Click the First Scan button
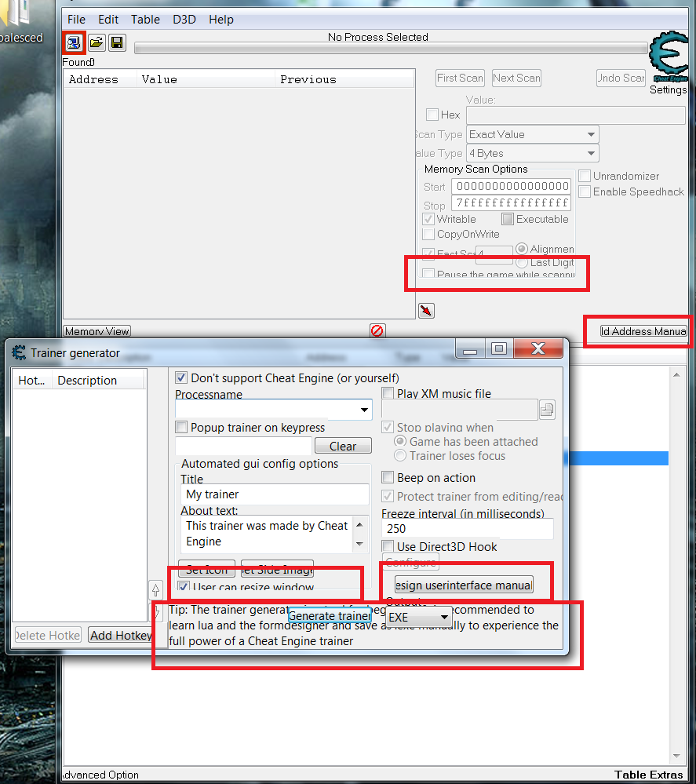Image resolution: width=696 pixels, height=784 pixels. pyautogui.click(x=460, y=78)
